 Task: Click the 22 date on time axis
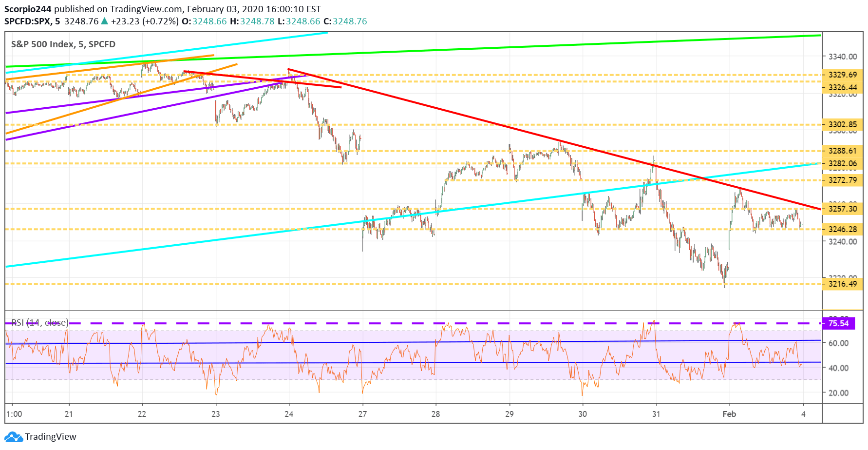(142, 414)
